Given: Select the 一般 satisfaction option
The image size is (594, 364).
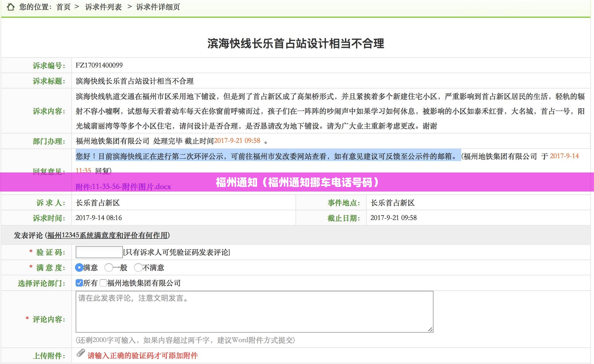Looking at the screenshot, I should pos(109,267).
